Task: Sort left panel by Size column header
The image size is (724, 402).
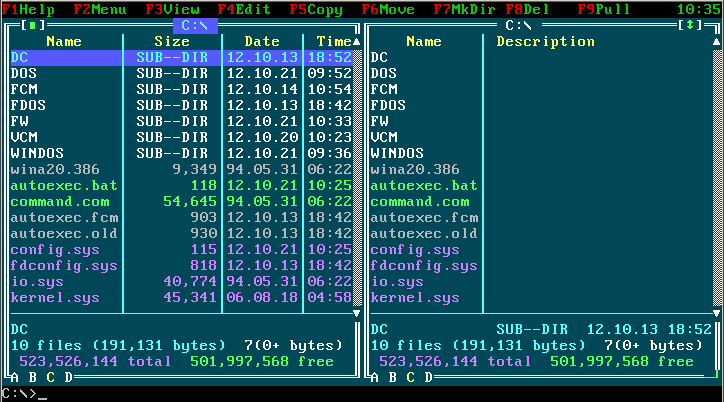Action: tap(171, 41)
